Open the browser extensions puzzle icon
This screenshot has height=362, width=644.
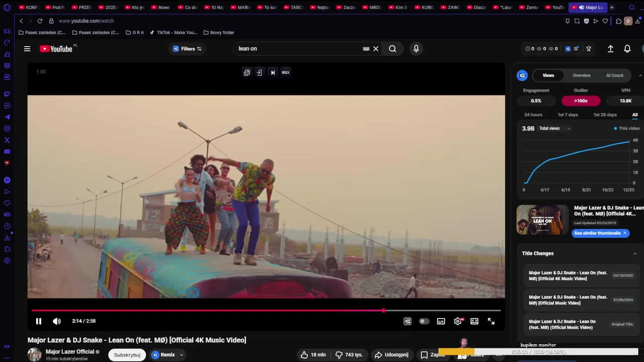pyautogui.click(x=619, y=21)
